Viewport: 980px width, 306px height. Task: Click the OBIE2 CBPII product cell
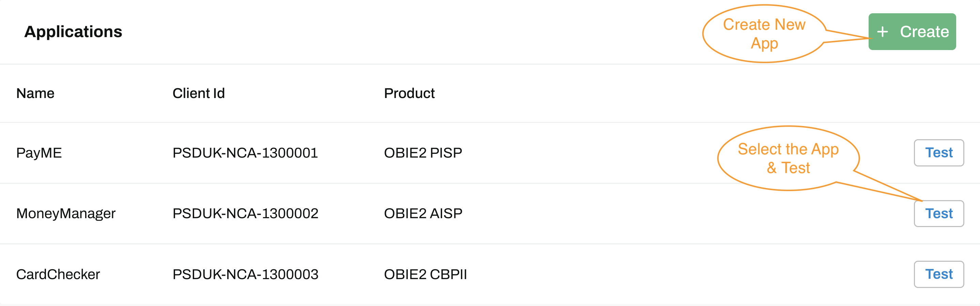pyautogui.click(x=425, y=274)
